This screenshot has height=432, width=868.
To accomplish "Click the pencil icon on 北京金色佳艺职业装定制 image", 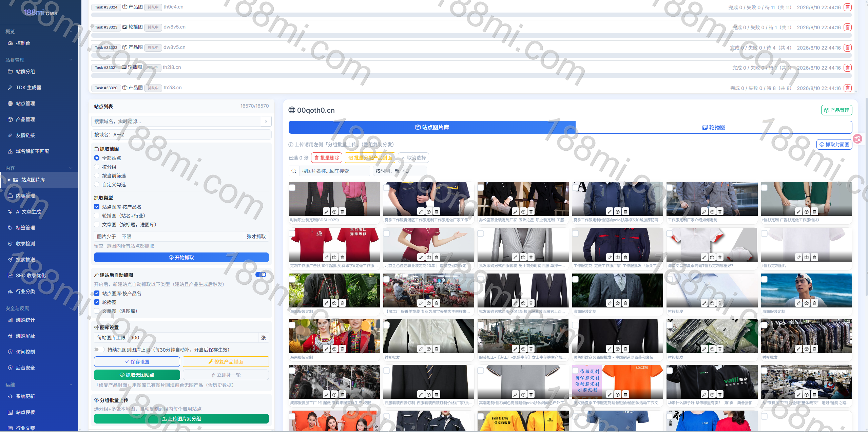I will [x=421, y=257].
